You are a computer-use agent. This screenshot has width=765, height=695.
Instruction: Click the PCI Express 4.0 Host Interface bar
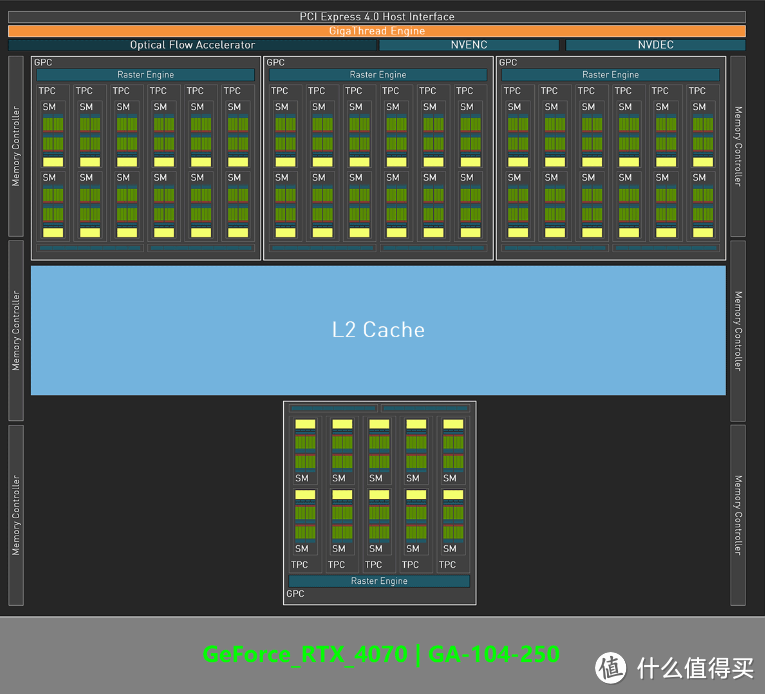pyautogui.click(x=377, y=17)
